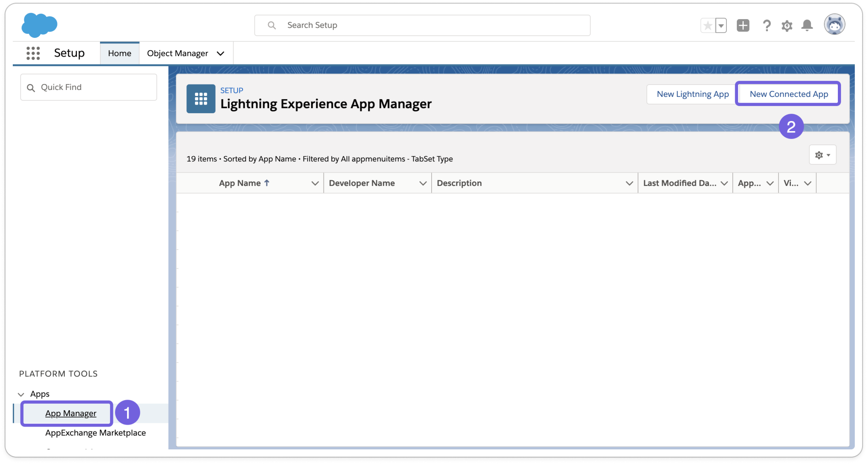Open Description column chevron menu
This screenshot has height=464, width=868.
pos(629,183)
